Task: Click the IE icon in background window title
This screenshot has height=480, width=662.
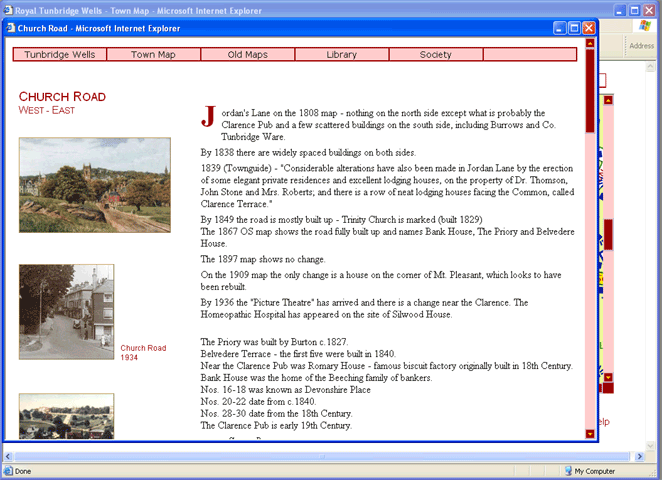Action: pos(8,9)
